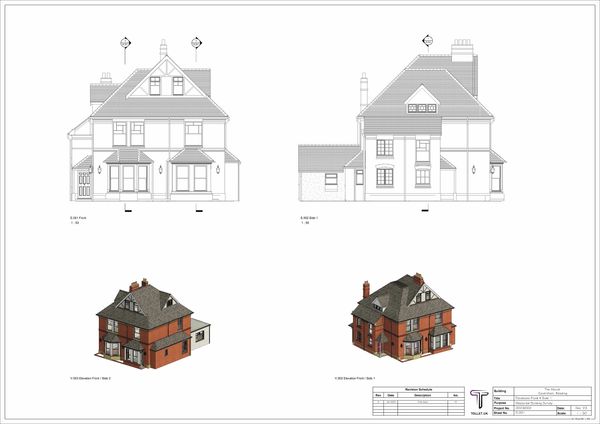Click the 'Sheet No' label in title block

(501, 413)
